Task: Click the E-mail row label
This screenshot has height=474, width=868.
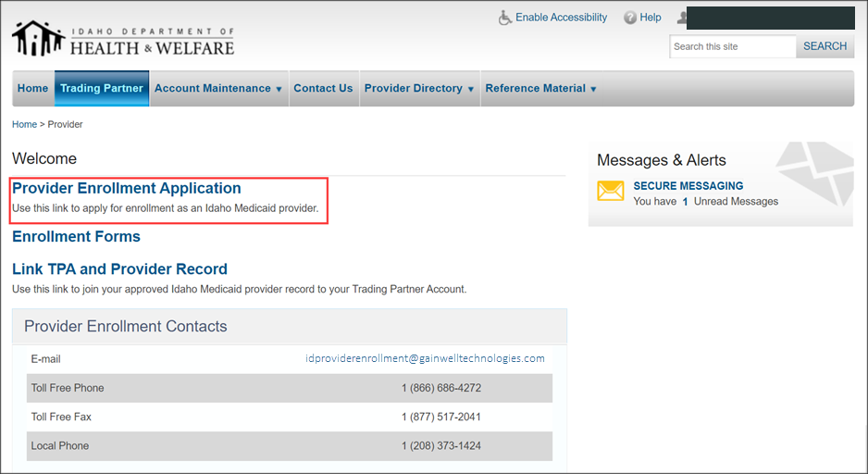Action: (x=46, y=359)
